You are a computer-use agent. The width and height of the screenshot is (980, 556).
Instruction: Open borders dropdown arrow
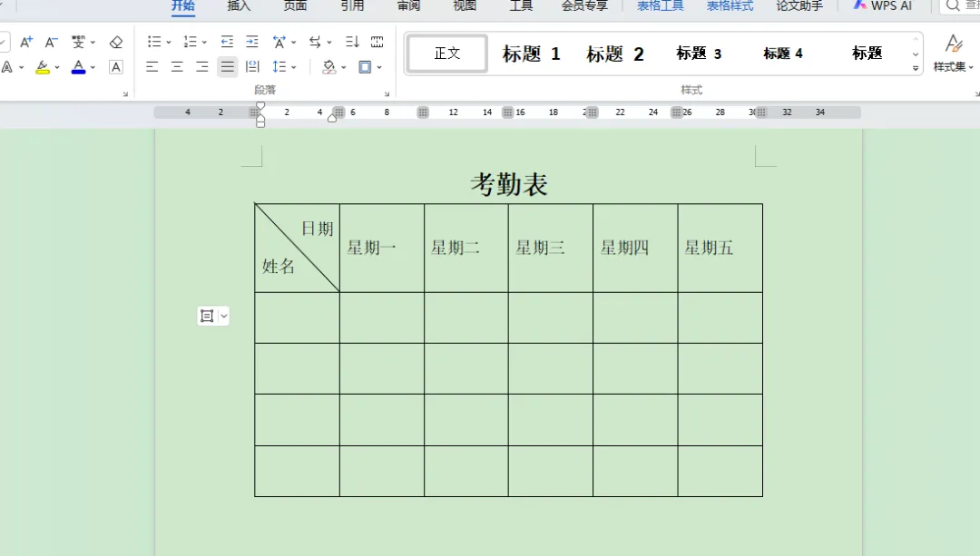[x=379, y=67]
